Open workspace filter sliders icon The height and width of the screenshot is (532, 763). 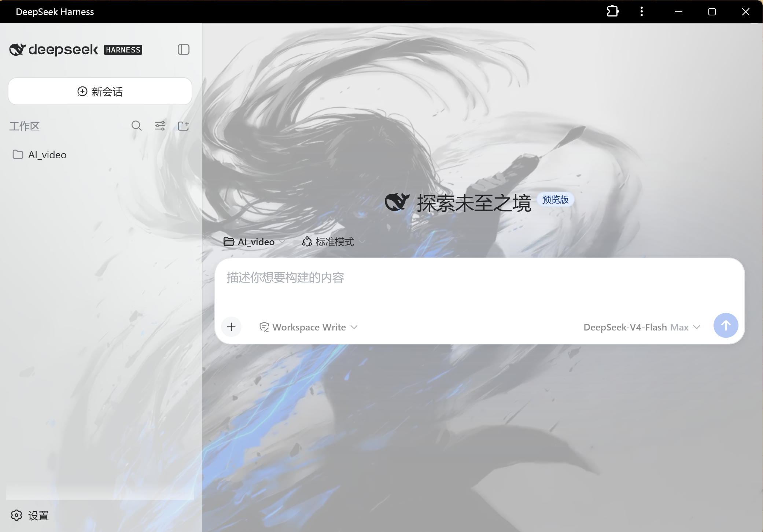coord(160,126)
